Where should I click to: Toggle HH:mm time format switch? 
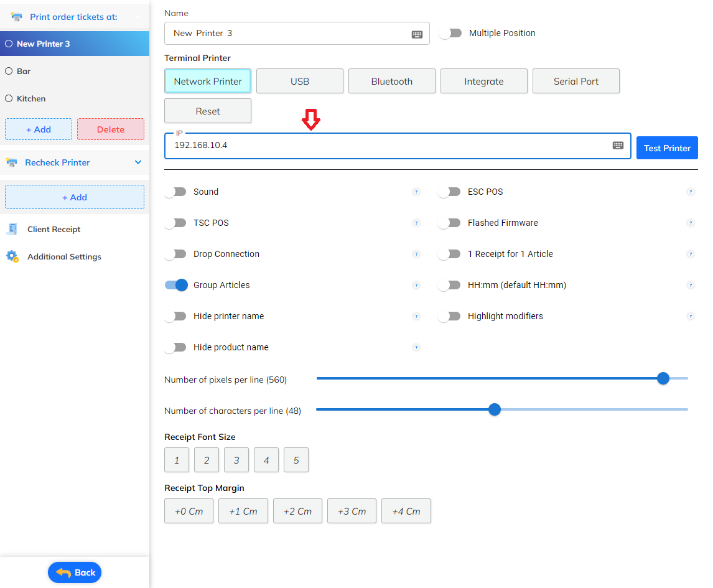coord(449,285)
